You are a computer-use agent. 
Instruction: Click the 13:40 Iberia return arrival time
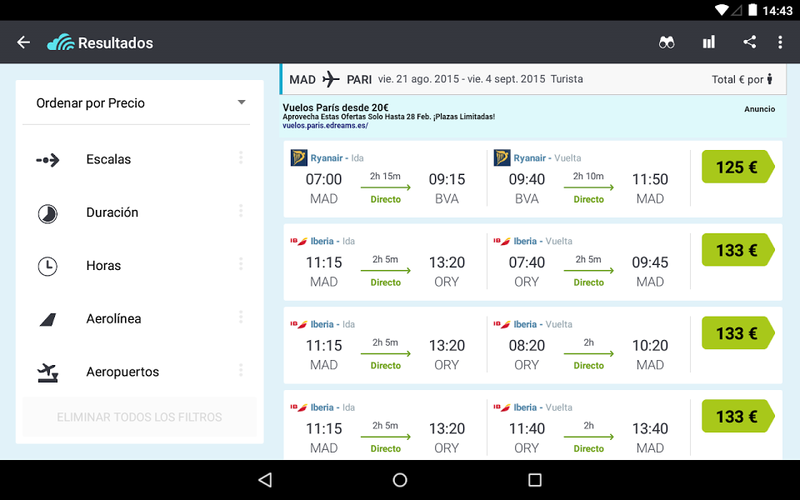[x=650, y=429]
